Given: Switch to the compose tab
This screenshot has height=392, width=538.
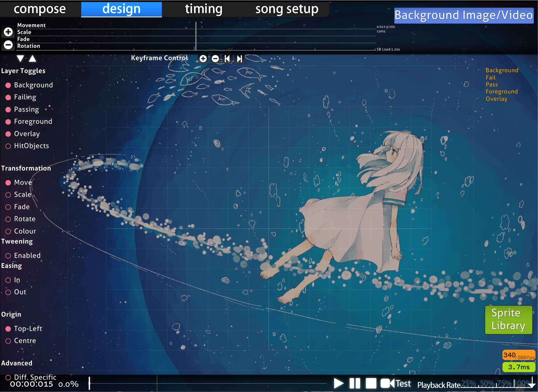Looking at the screenshot, I should 40,9.
